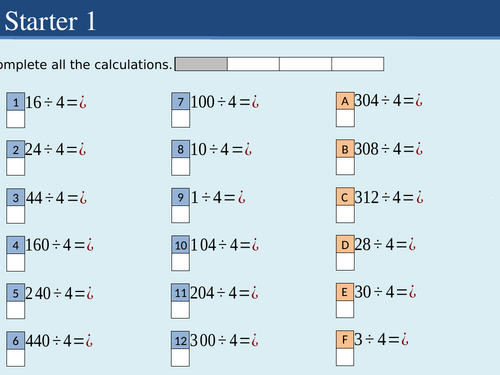Select the orange letter D label

(345, 244)
